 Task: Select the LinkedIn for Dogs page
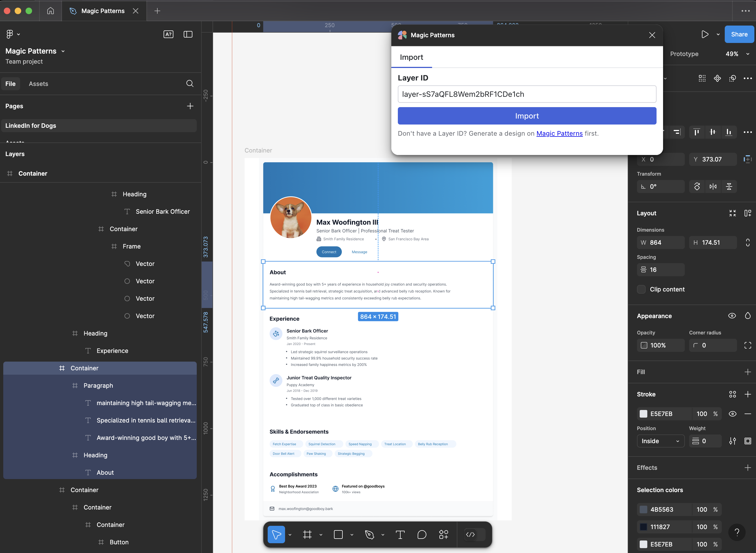(99, 126)
